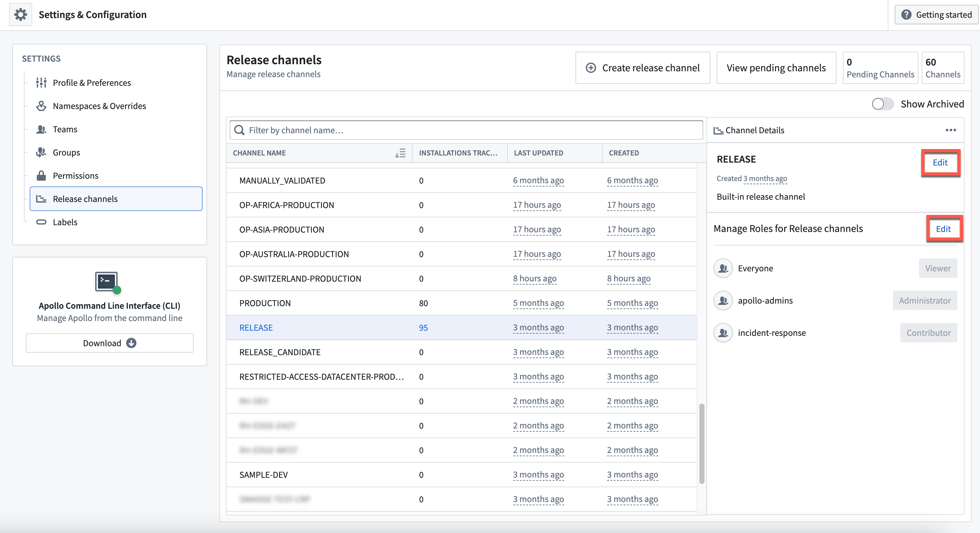The image size is (980, 533).
Task: Sort by the Last Updated column header
Action: click(555, 153)
